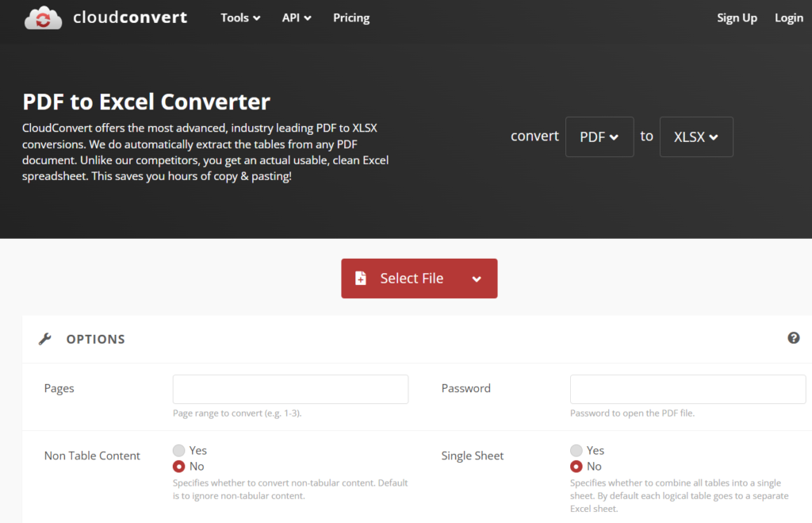
Task: Click the Login link
Action: 788,17
